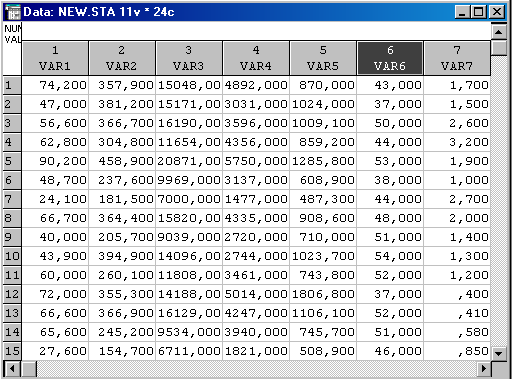Image resolution: width=512 pixels, height=379 pixels.
Task: Click cell value 43,000 in VAR6
Action: click(390, 85)
